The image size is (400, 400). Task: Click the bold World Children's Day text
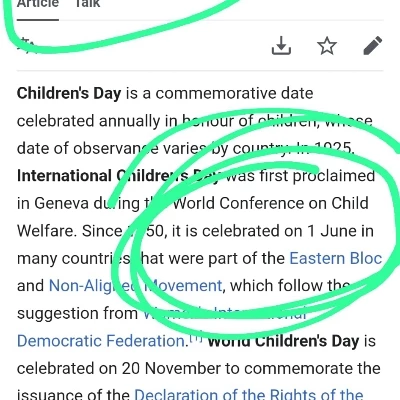pyautogui.click(x=283, y=341)
